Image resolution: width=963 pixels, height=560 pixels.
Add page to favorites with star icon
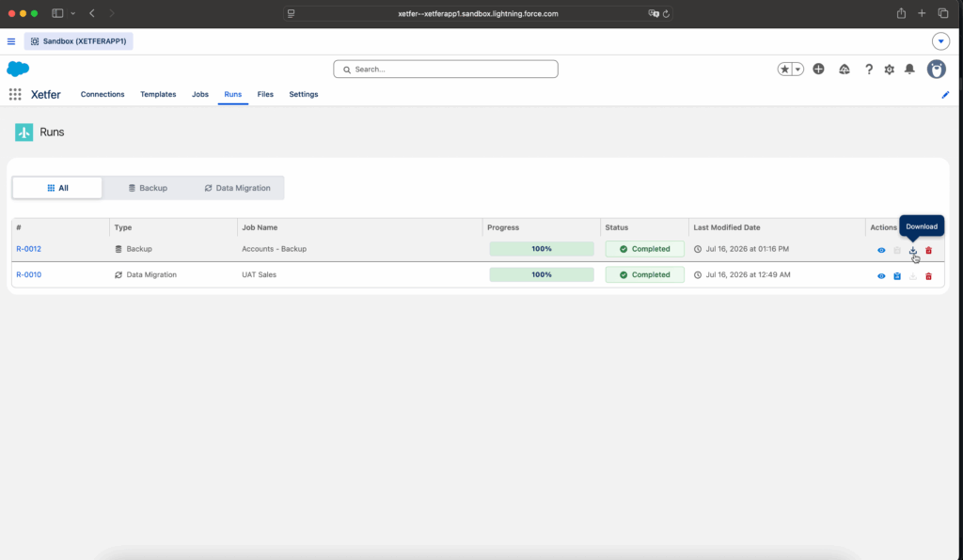tap(784, 70)
